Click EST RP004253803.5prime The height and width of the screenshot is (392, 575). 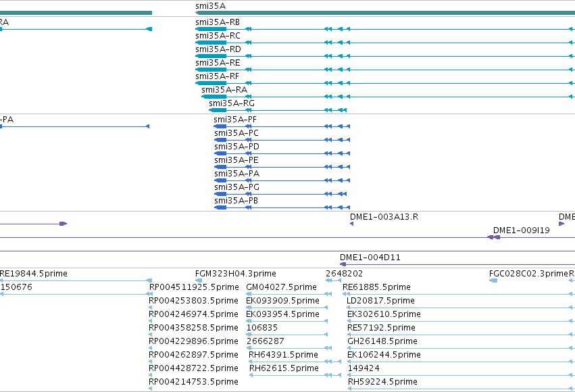coord(194,301)
